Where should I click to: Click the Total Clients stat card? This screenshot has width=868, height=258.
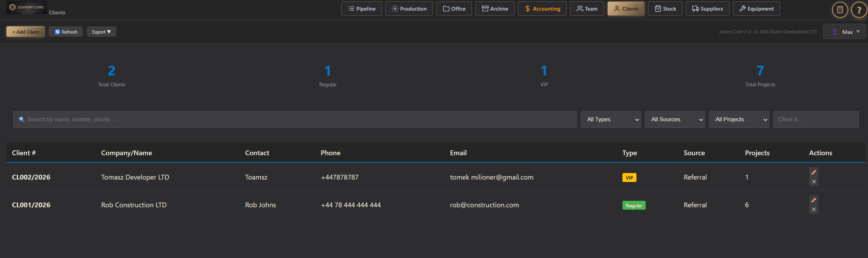(111, 76)
